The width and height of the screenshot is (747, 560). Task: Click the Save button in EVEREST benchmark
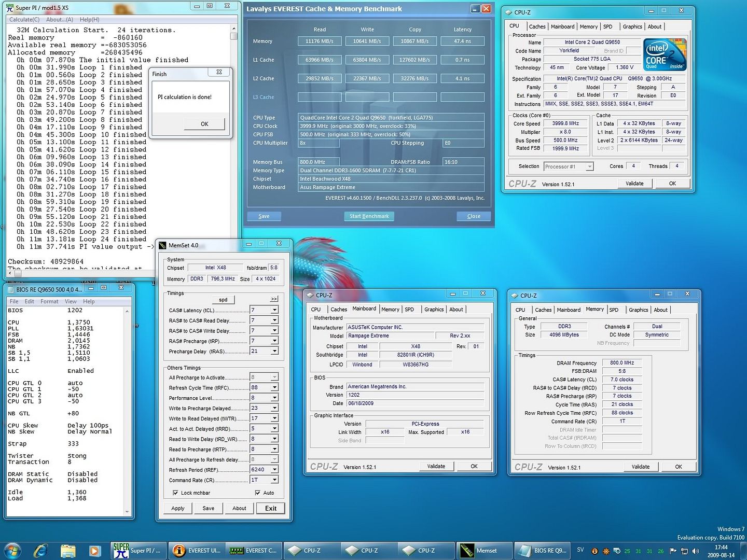click(264, 216)
